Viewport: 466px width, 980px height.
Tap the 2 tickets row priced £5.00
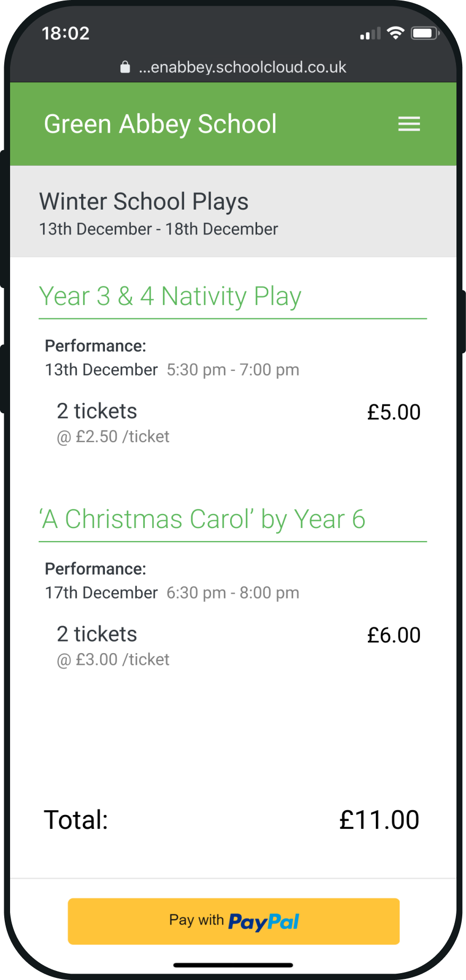coord(239,423)
